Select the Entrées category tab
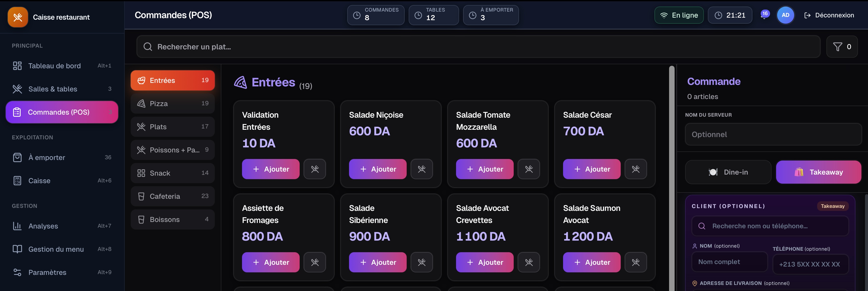Viewport: 868px width, 291px height. [x=172, y=80]
